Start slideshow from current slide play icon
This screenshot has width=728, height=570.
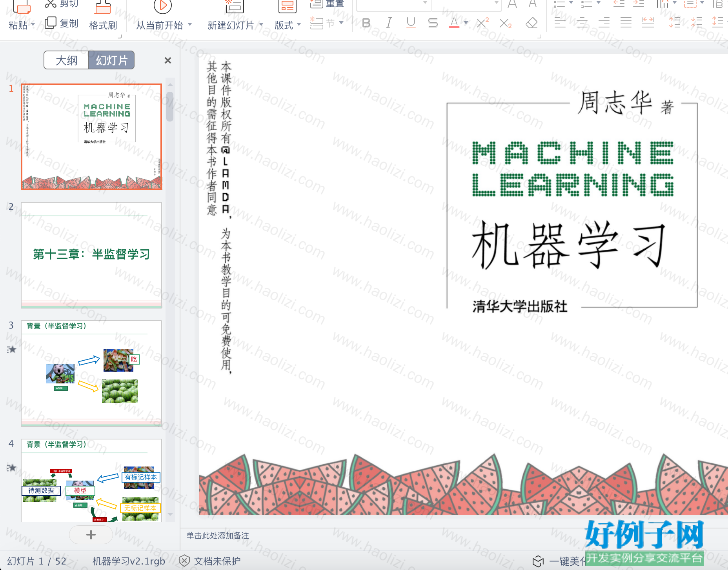(x=163, y=6)
